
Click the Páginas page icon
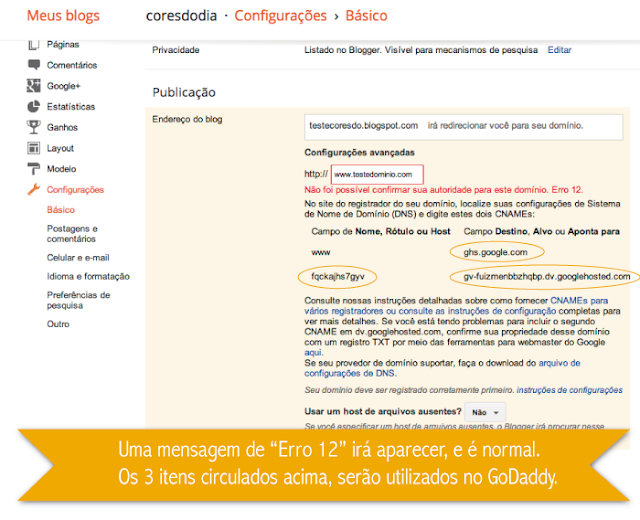pyautogui.click(x=34, y=44)
